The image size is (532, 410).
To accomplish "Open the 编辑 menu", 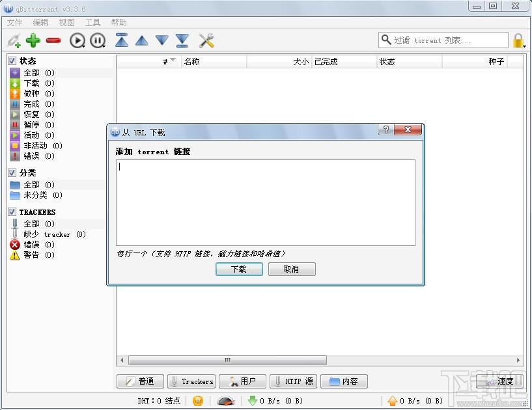I will pyautogui.click(x=40, y=22).
